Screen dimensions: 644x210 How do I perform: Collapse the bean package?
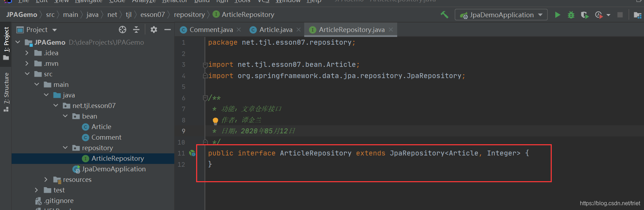point(65,116)
